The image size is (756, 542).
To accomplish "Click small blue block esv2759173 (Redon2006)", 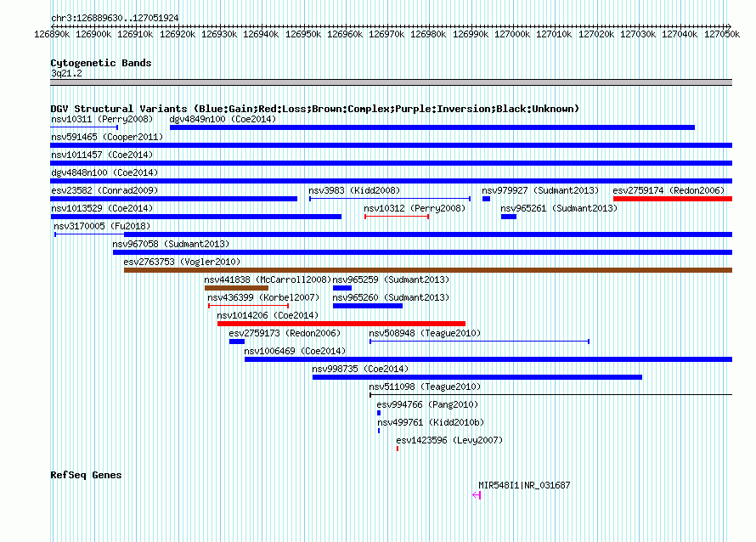I will pos(237,342).
